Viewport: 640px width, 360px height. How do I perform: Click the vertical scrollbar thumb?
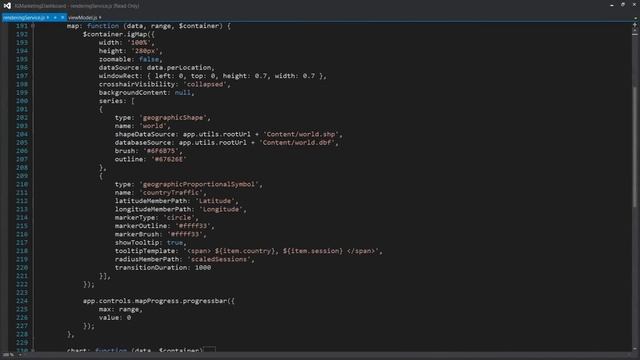635,147
